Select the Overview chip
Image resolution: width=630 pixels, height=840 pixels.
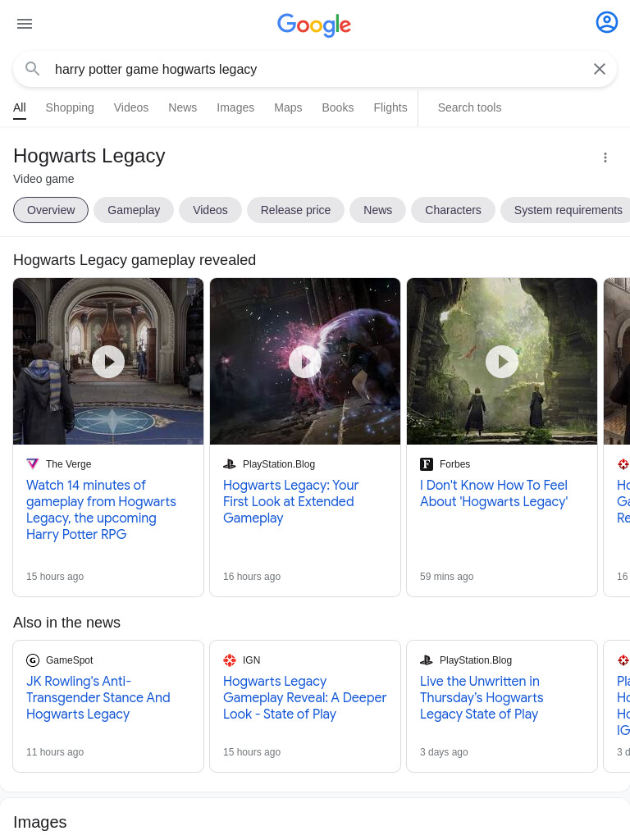(51, 210)
